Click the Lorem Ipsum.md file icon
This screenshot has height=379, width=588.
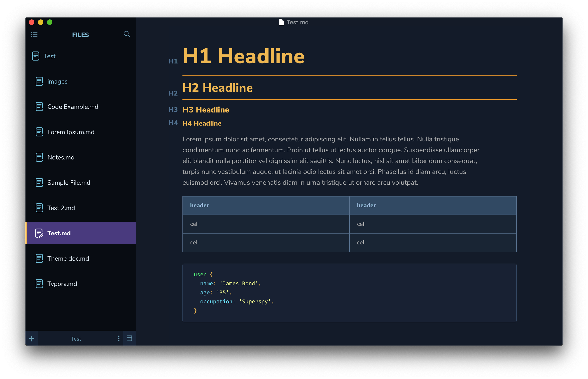point(39,132)
